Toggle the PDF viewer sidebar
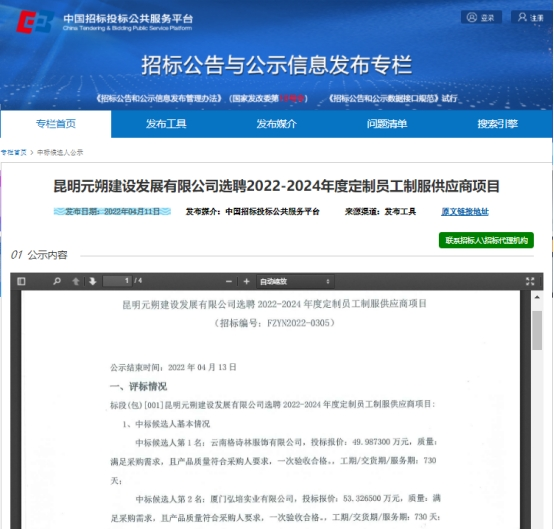This screenshot has height=530, width=554. click(21, 281)
